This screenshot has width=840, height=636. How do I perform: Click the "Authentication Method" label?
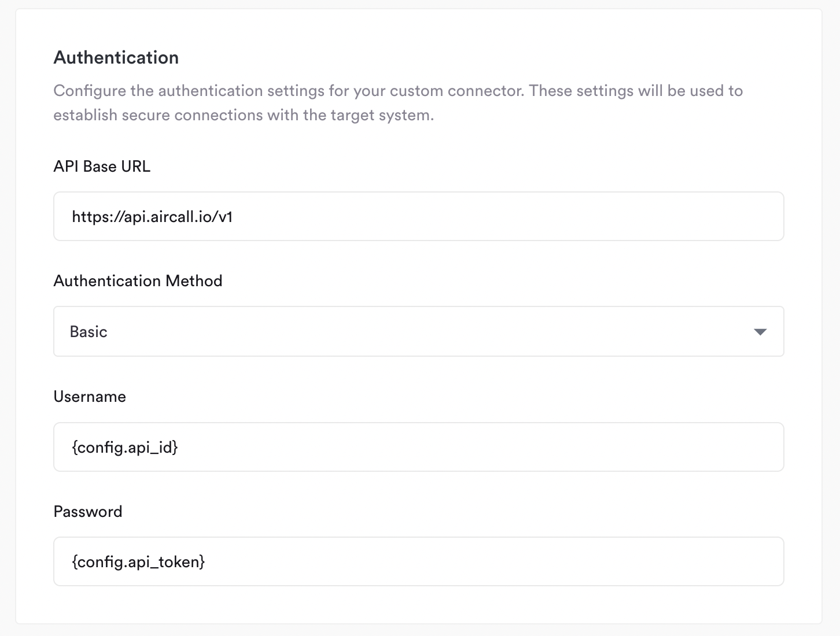[x=138, y=281]
